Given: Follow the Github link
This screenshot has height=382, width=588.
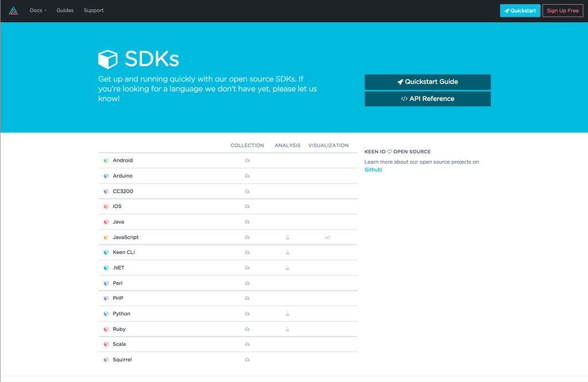Looking at the screenshot, I should coord(373,170).
